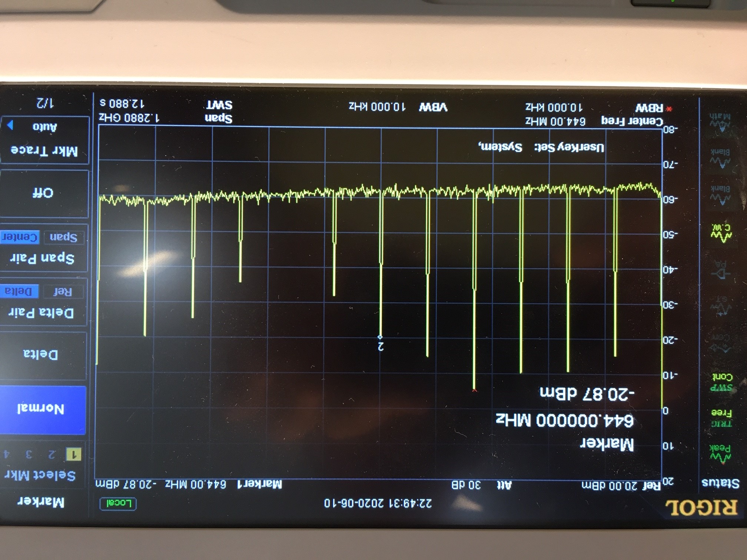747x560 pixels.
Task: Click the green Local indicator button
Action: pos(118,503)
